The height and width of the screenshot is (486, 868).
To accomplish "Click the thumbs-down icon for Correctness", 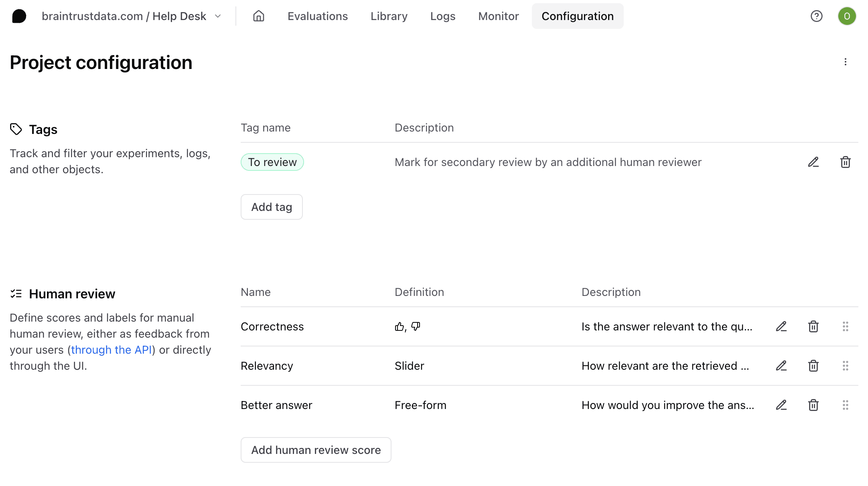I will (x=416, y=326).
